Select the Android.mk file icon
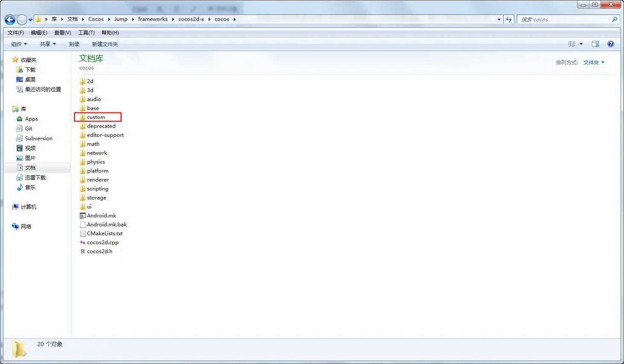The height and width of the screenshot is (364, 624). pyautogui.click(x=82, y=216)
